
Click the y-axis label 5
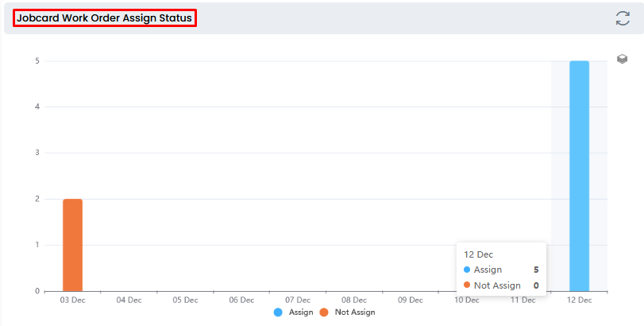tap(37, 61)
